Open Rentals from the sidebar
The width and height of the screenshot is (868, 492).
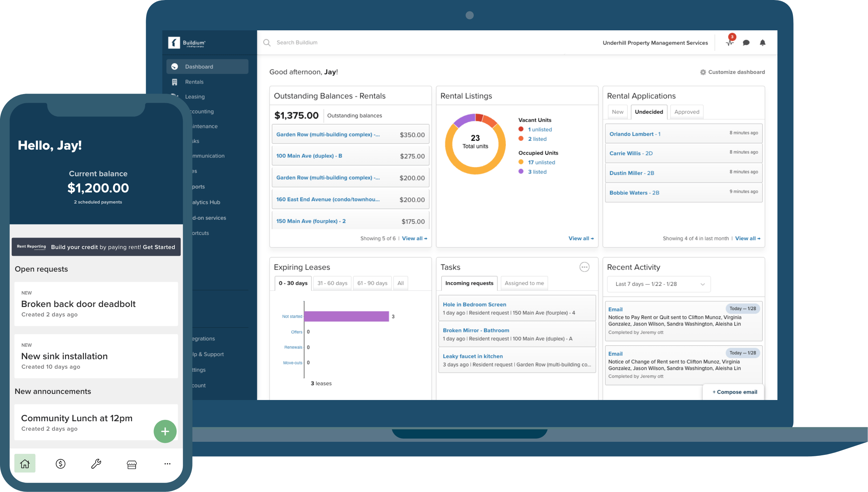click(194, 82)
